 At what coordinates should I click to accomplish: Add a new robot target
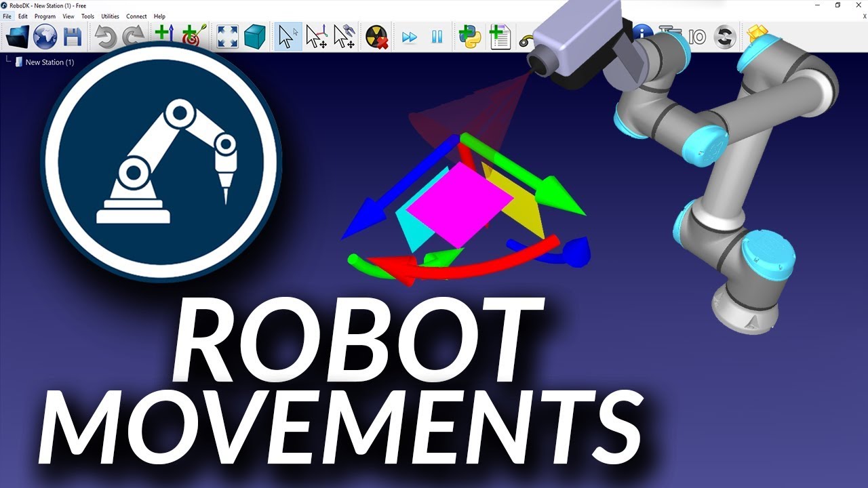193,37
